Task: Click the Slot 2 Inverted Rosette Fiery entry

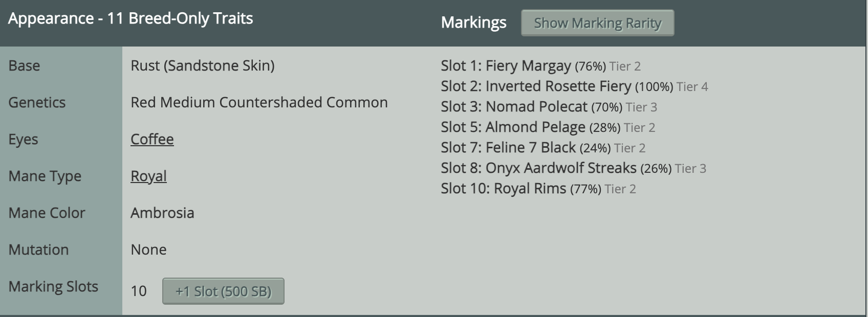Action: [x=558, y=86]
